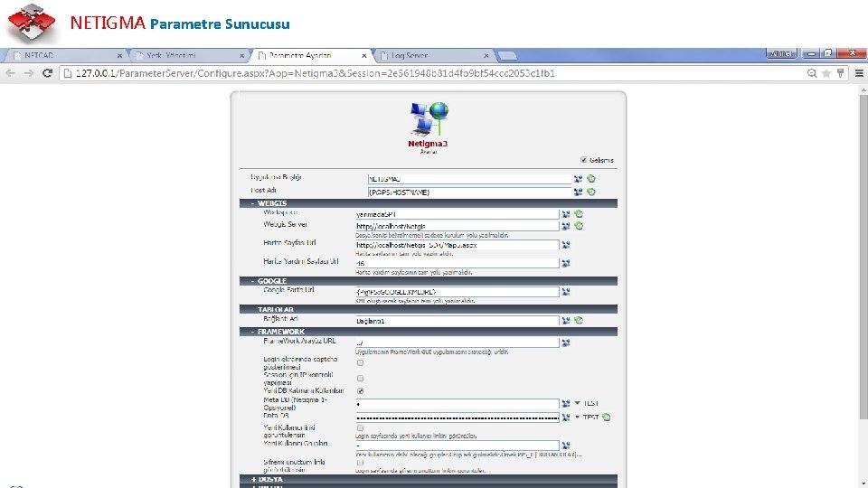Toggle Şifremi unuttum linki checkbox
Image resolution: width=868 pixels, height=488 pixels.
click(361, 463)
